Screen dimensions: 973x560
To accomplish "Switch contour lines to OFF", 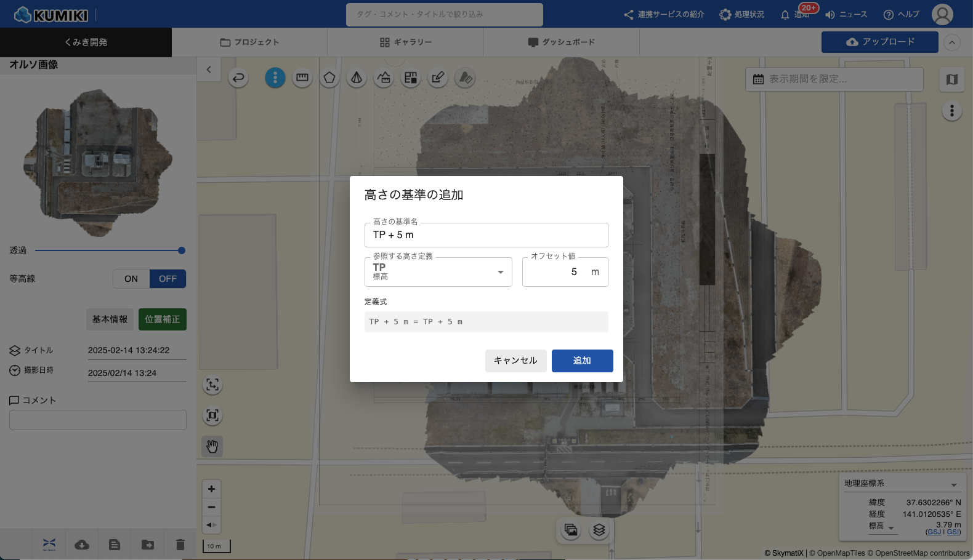I will click(x=168, y=279).
